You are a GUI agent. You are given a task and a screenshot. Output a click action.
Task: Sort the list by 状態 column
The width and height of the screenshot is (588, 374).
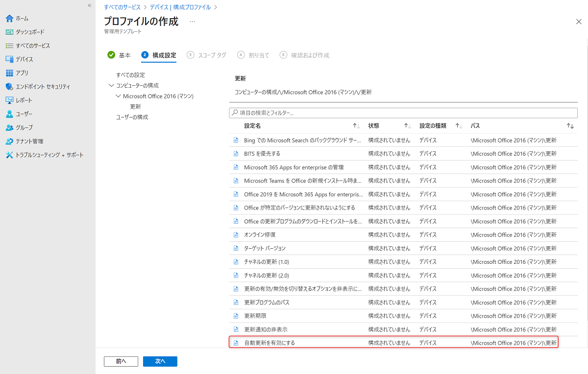click(x=407, y=126)
